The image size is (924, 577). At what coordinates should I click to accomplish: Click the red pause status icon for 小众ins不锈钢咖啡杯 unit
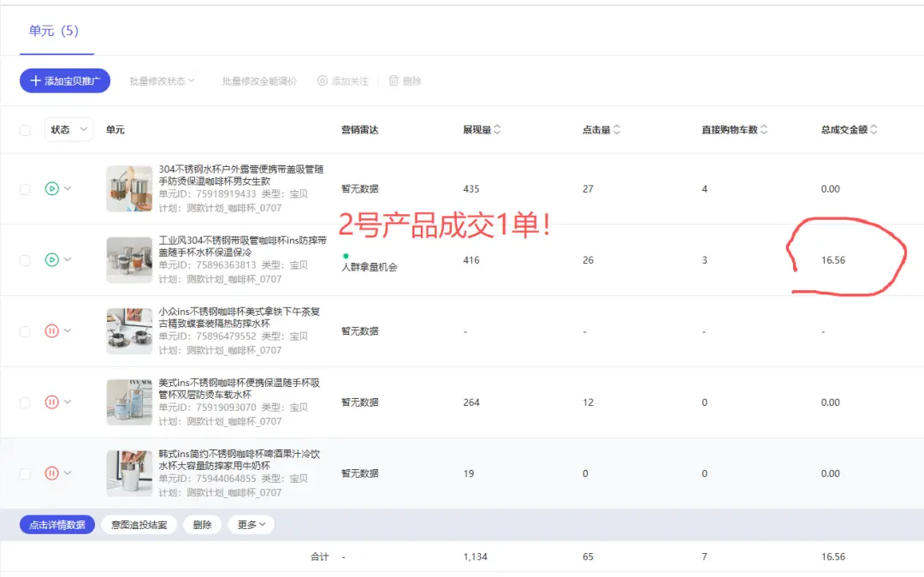pyautogui.click(x=51, y=330)
